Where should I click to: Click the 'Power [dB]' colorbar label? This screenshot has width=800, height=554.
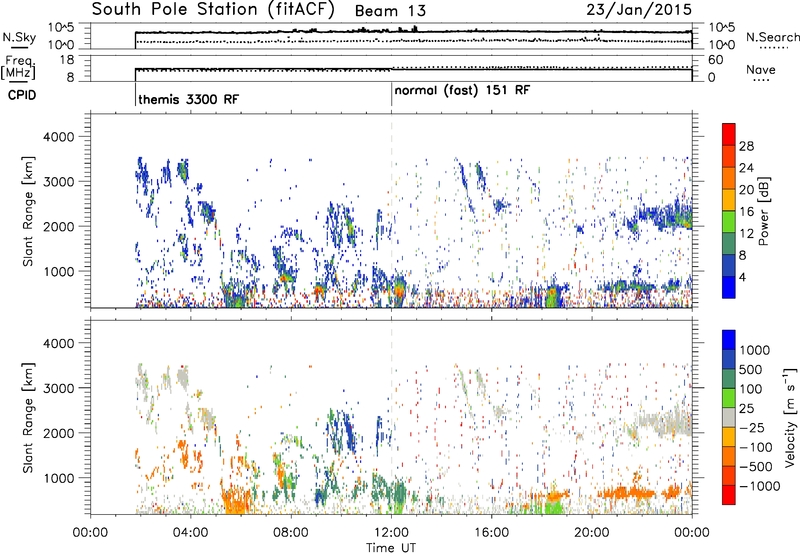[x=764, y=211]
